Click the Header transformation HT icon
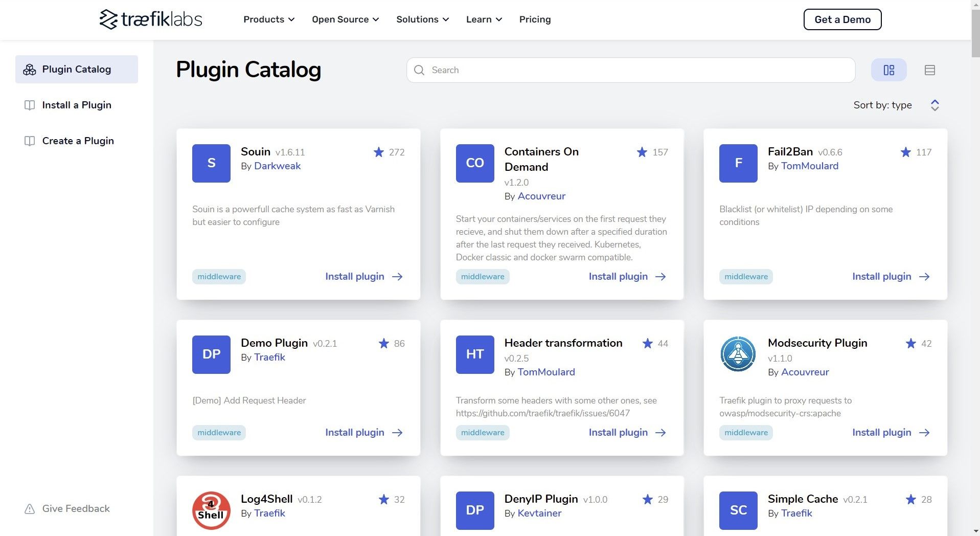Image resolution: width=980 pixels, height=536 pixels. (x=475, y=354)
